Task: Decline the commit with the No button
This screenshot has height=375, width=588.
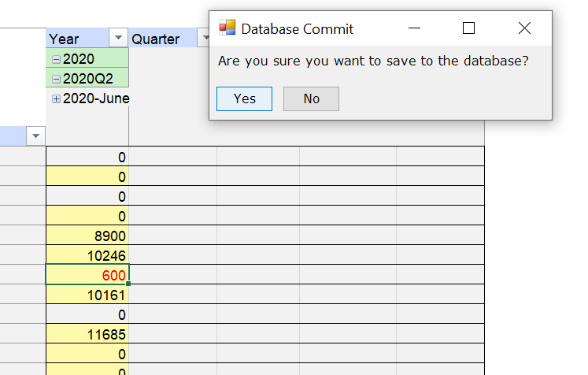Action: (311, 98)
